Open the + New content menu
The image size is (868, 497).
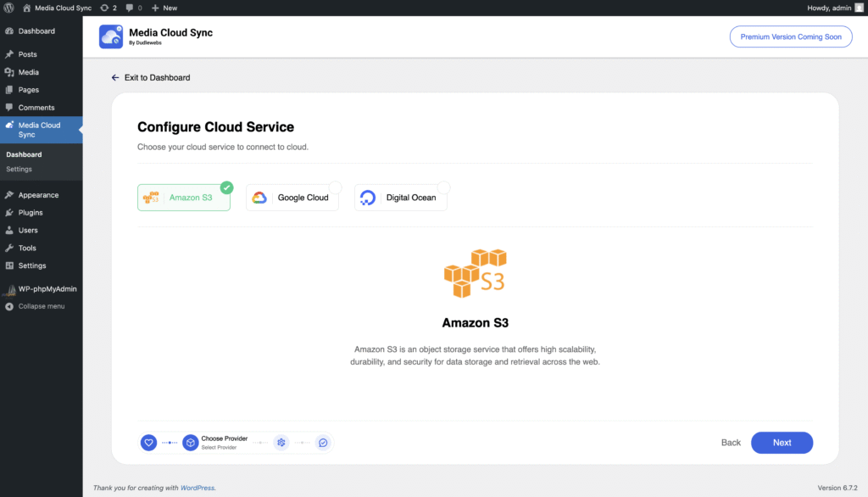[x=164, y=8]
